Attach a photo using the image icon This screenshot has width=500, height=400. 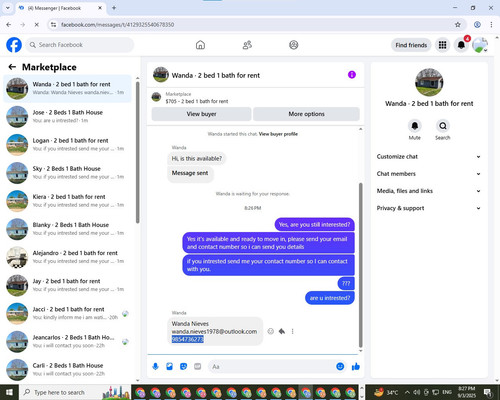pos(169,367)
